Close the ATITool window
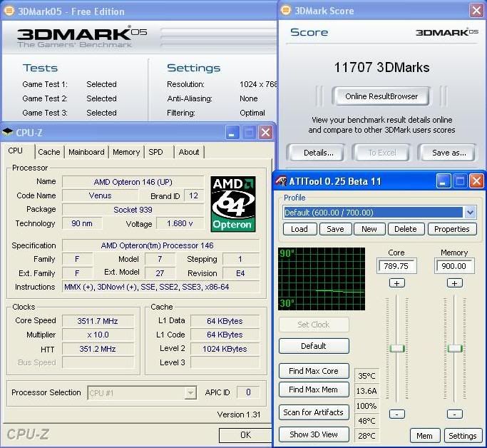 click(x=477, y=181)
